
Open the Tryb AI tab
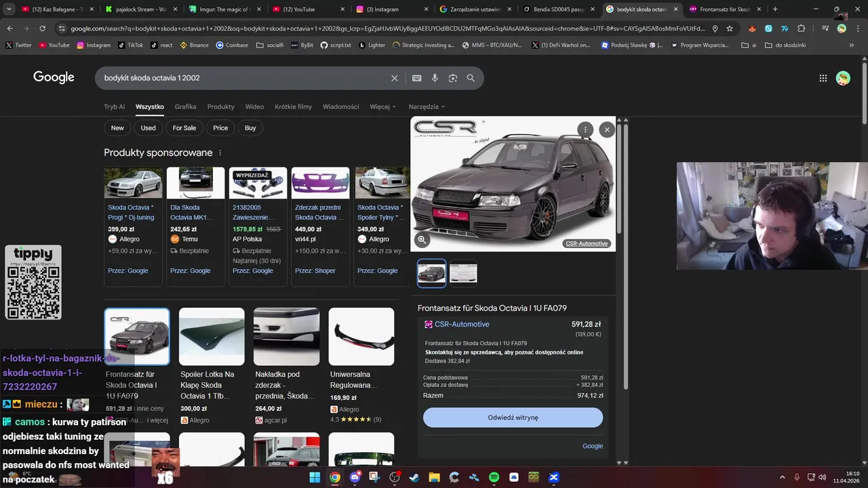(x=114, y=106)
